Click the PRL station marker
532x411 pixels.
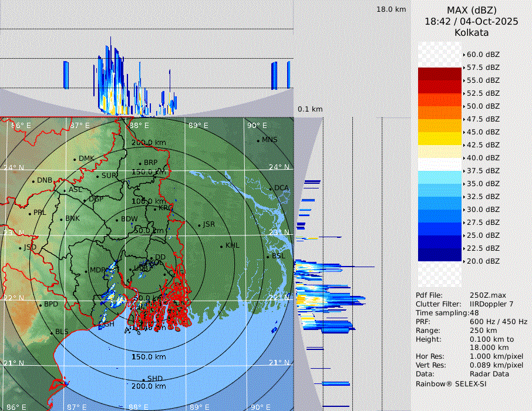(29, 213)
